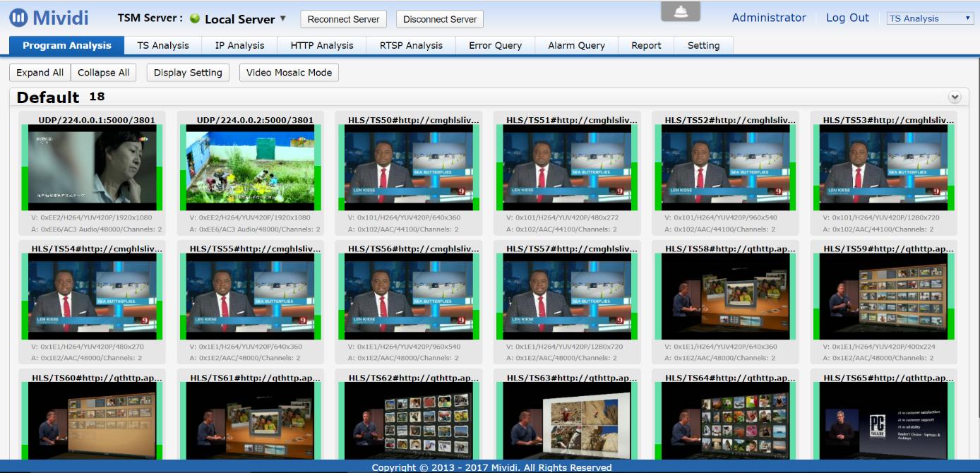Click the alarm bell notification icon
The image size is (980, 473).
681,12
